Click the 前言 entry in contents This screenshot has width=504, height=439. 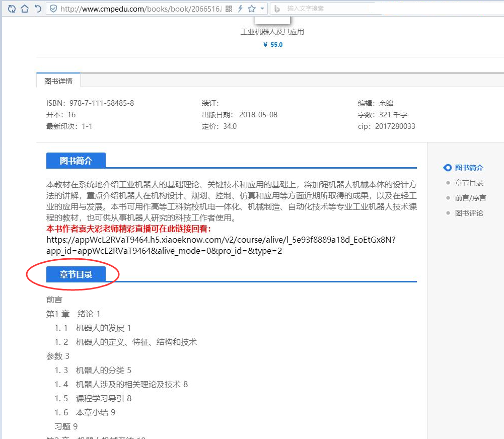pos(54,300)
